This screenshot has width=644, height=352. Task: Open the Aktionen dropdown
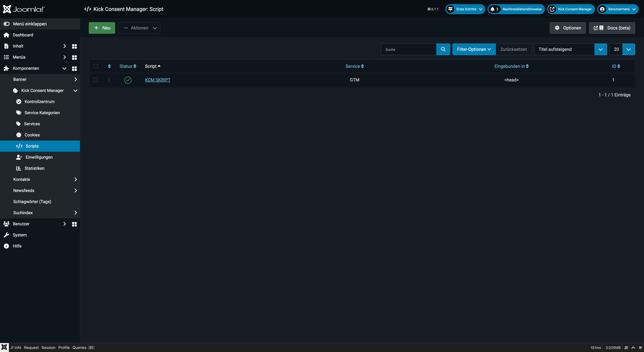[139, 28]
